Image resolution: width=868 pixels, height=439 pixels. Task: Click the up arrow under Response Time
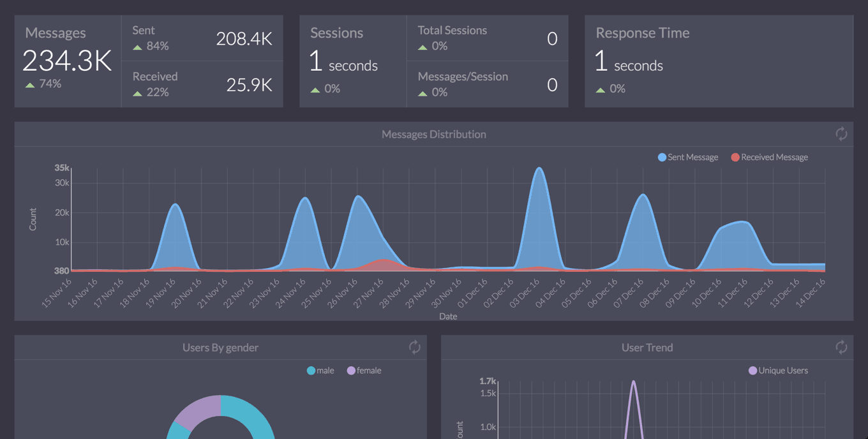tap(601, 90)
